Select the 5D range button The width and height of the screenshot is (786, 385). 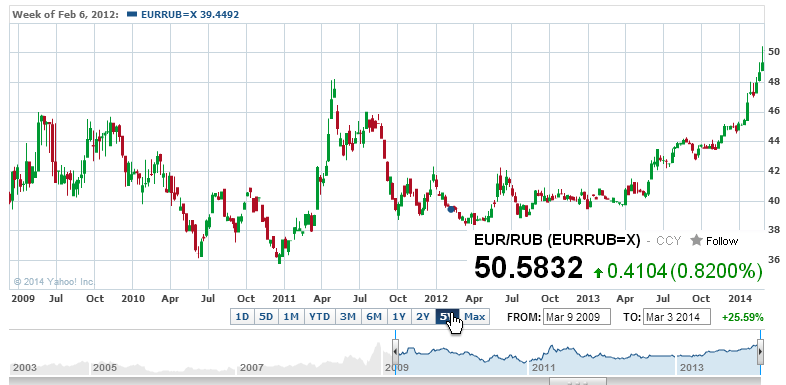point(267,317)
